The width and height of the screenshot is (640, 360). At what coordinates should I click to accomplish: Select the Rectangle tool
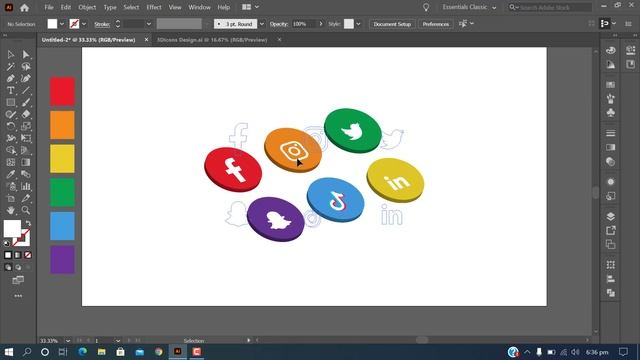tap(11, 102)
